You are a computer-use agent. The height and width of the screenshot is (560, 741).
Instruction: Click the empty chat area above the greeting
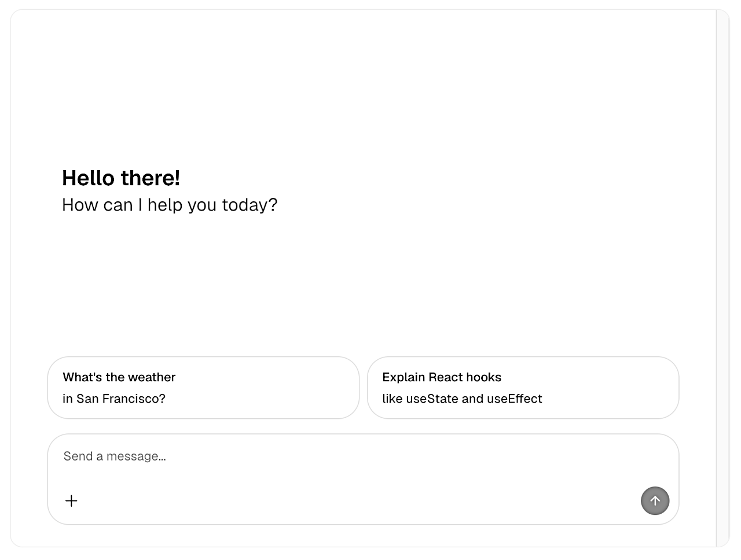[359, 87]
